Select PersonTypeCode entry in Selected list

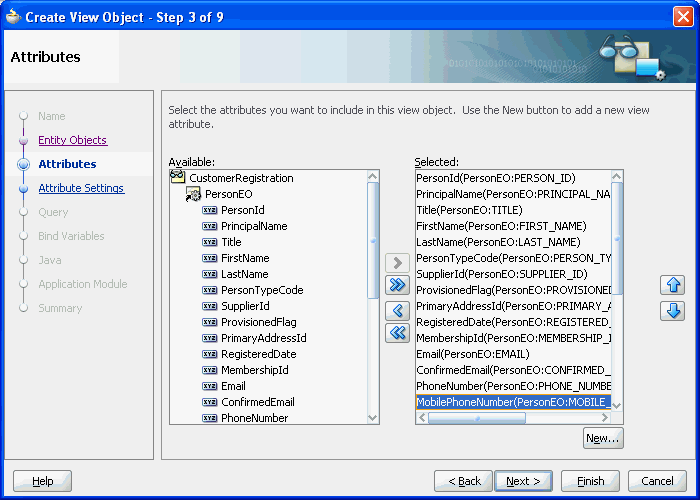(x=513, y=258)
